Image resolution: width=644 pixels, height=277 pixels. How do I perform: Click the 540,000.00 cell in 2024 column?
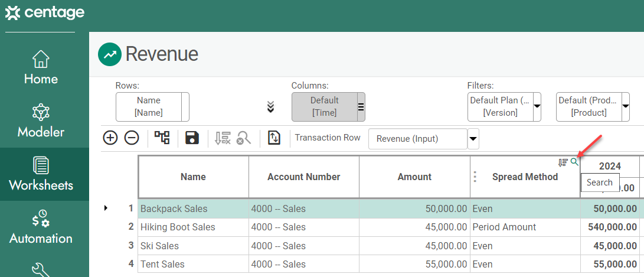pyautogui.click(x=610, y=227)
